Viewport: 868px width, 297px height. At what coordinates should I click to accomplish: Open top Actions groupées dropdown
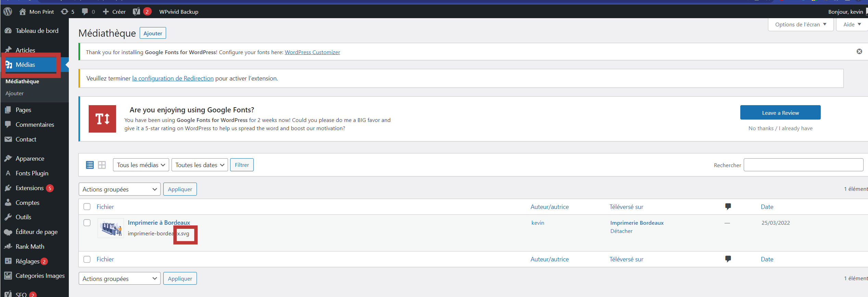coord(119,189)
